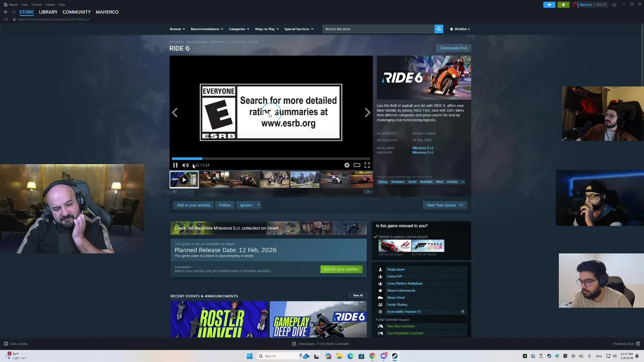This screenshot has width=644, height=362.
Task: Expand the Ways to Play dropdown
Action: (x=267, y=29)
